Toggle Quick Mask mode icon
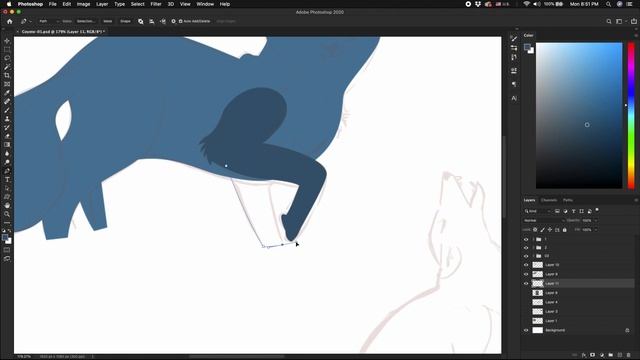The height and width of the screenshot is (360, 640). pyautogui.click(x=7, y=250)
